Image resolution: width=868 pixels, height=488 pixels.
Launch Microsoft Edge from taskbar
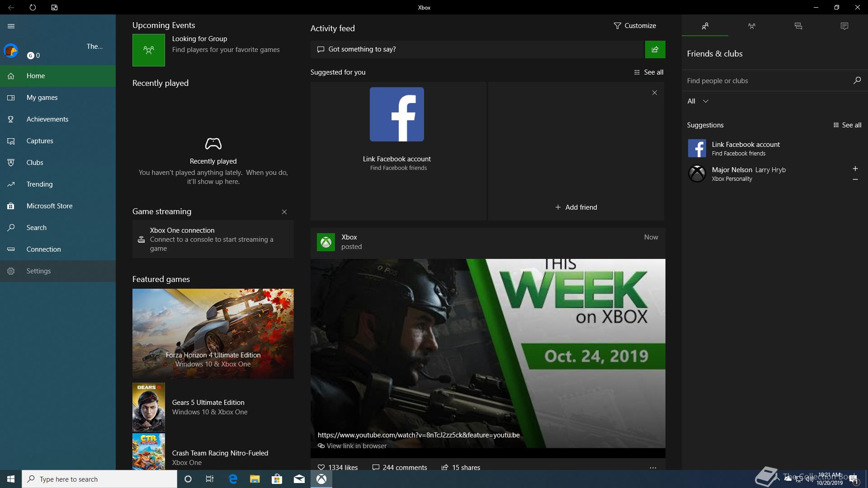233,479
